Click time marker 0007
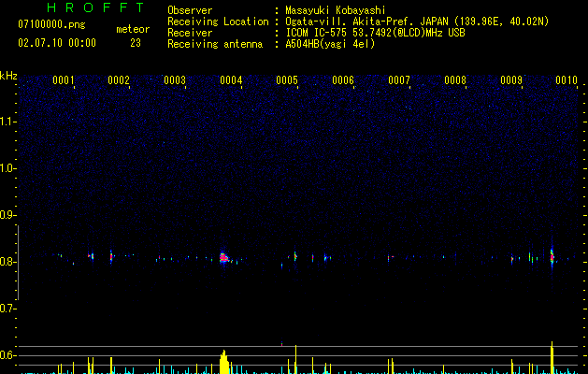 click(x=399, y=80)
